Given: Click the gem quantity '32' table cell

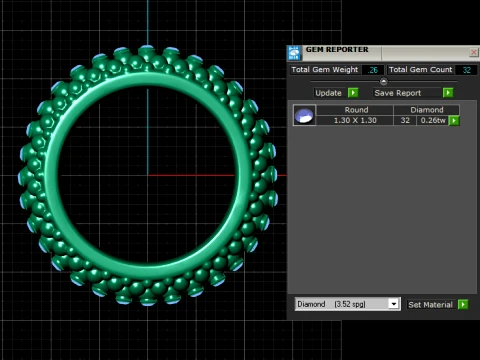Looking at the screenshot, I should click(405, 120).
